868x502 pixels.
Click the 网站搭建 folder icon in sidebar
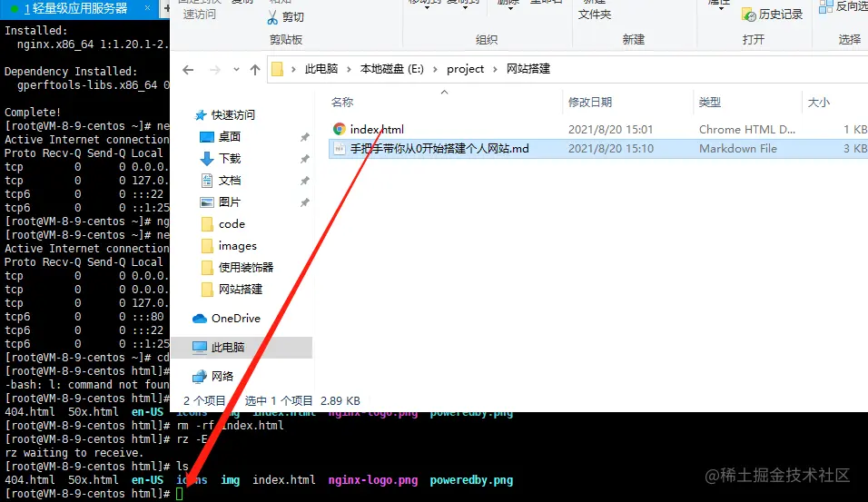207,289
